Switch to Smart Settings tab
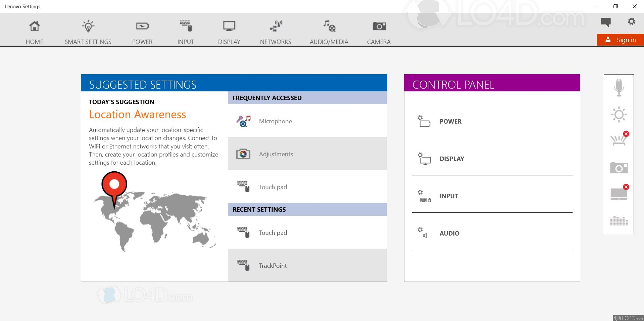This screenshot has width=644, height=321. (88, 32)
